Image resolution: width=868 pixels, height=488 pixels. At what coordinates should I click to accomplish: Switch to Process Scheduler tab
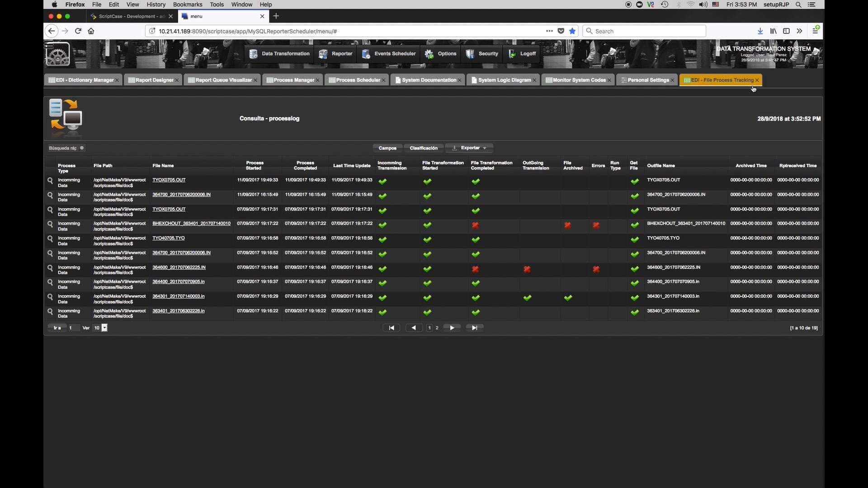click(358, 80)
